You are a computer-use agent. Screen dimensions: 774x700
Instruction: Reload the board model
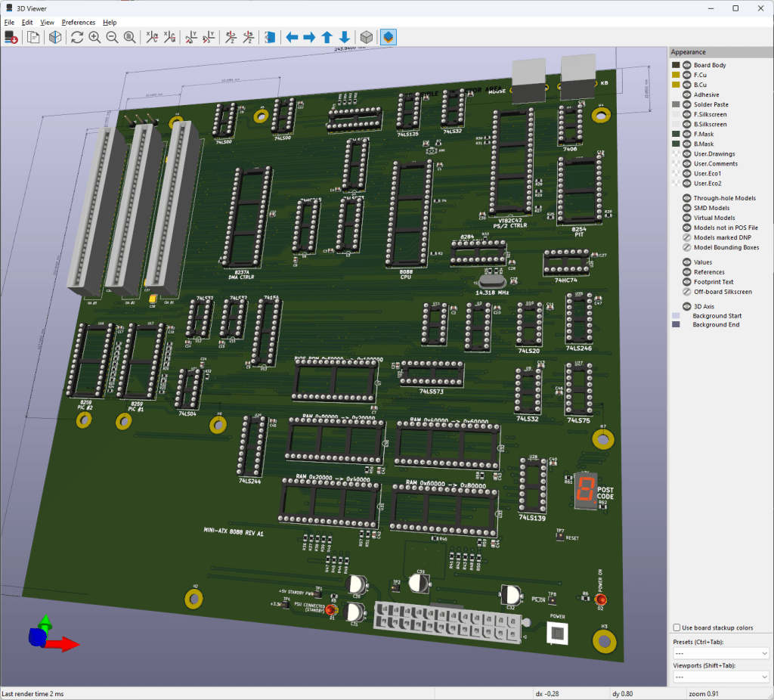[10, 37]
